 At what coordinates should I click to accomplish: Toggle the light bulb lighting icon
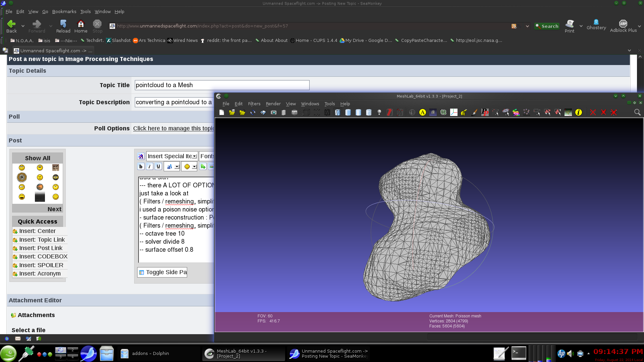point(379,113)
